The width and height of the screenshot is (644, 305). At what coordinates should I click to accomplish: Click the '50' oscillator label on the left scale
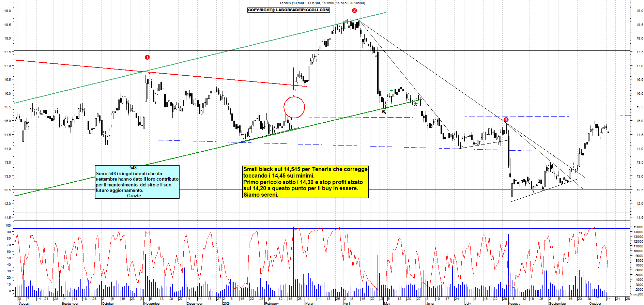point(9,258)
